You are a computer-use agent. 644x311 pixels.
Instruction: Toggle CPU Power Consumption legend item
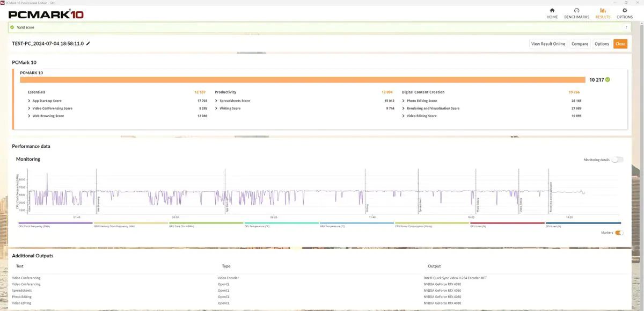(432, 225)
